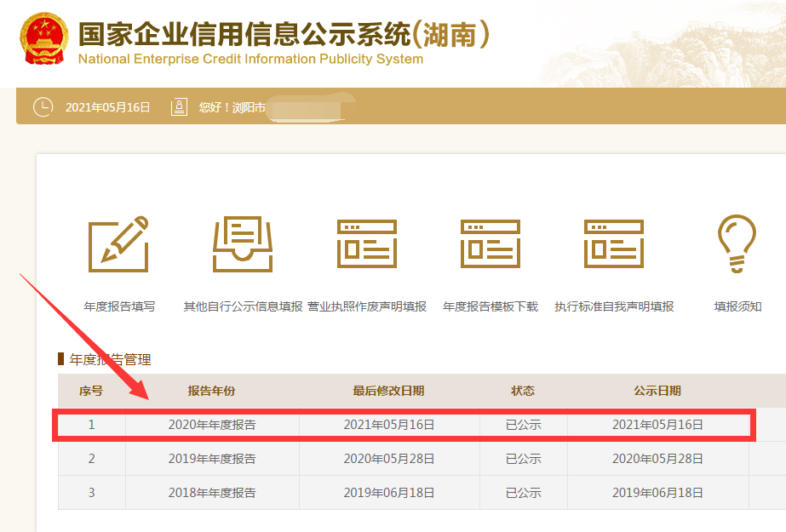Click the 年度报告填写 text label
Screen dimensions: 786x532
tap(119, 306)
